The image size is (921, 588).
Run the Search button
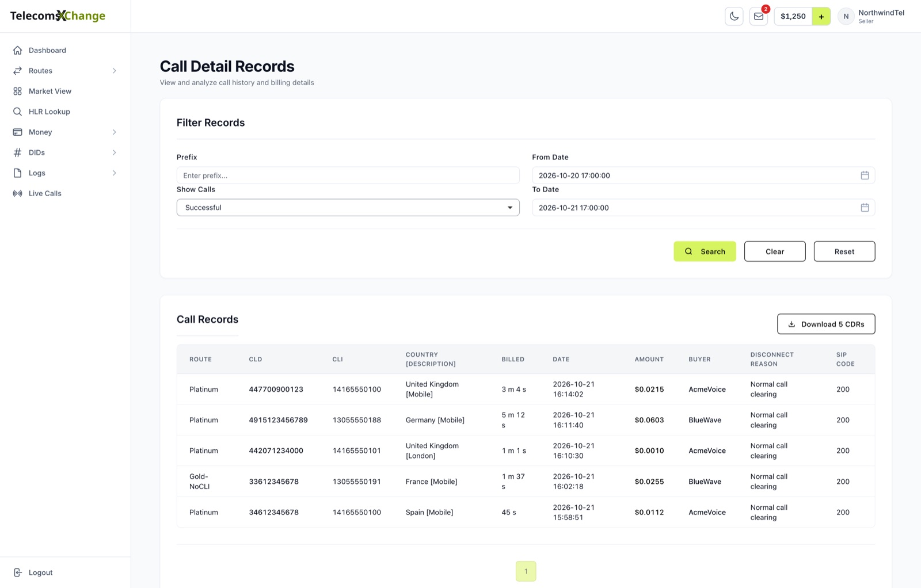705,251
